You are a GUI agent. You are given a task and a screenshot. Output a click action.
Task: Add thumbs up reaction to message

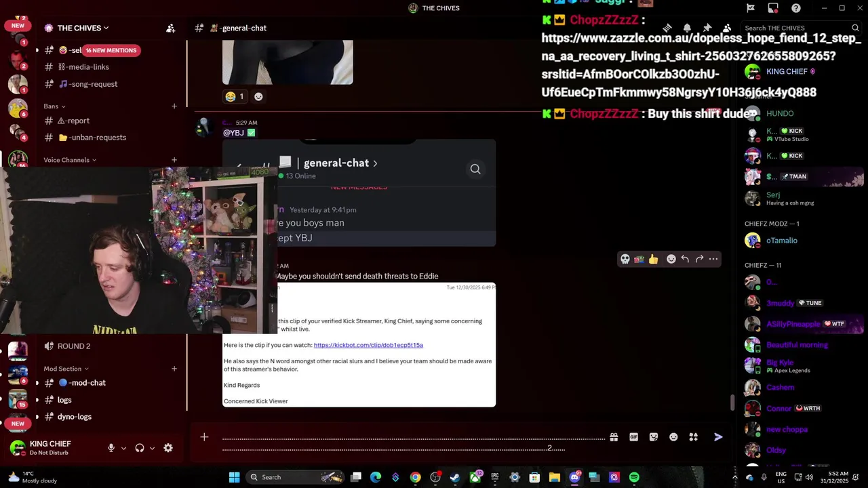(653, 259)
